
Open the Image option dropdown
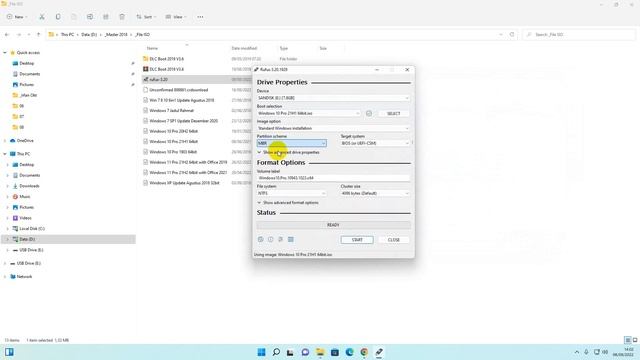(x=333, y=128)
